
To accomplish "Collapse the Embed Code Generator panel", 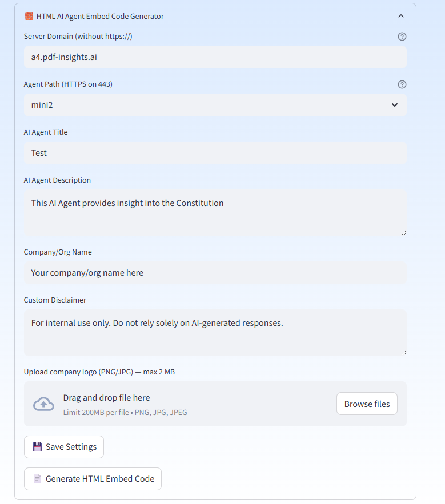I will coord(401,16).
